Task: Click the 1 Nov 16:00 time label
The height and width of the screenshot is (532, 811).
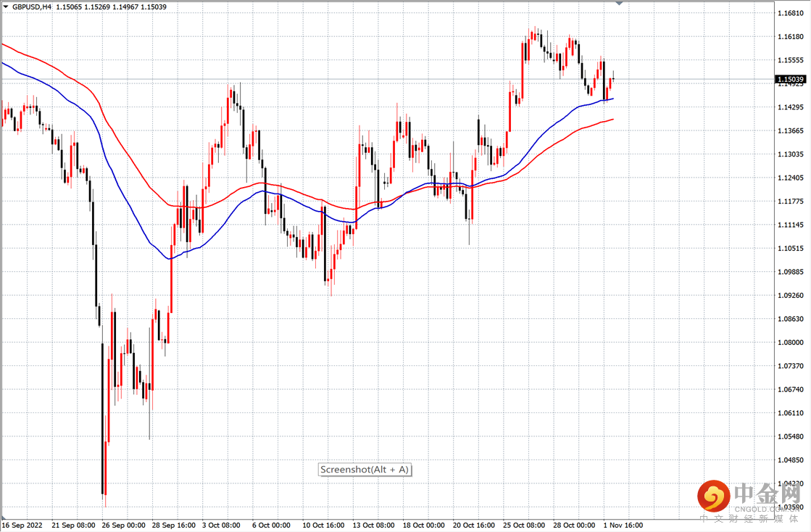Action: click(x=623, y=525)
